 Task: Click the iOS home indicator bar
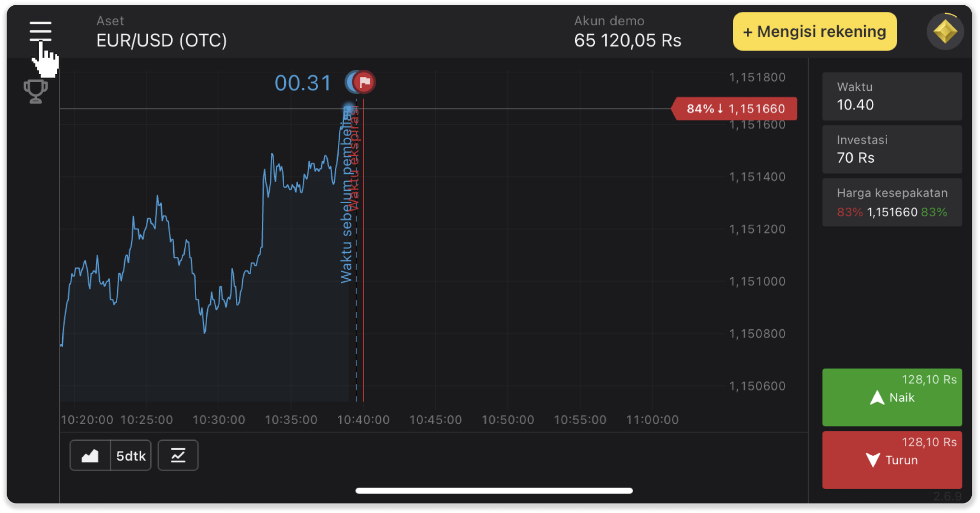click(494, 491)
